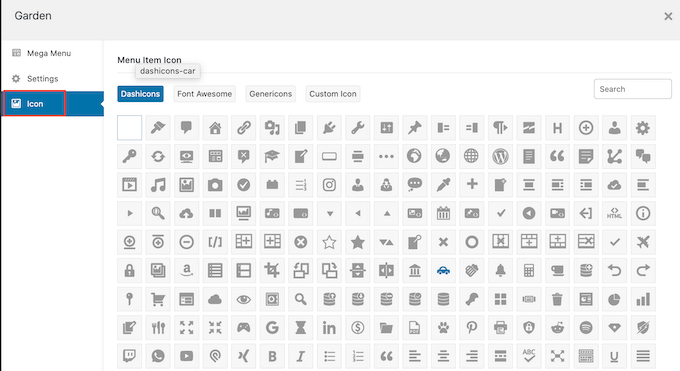Pick the eye visibility dashicon
This screenshot has width=680, height=371.
coord(243,299)
